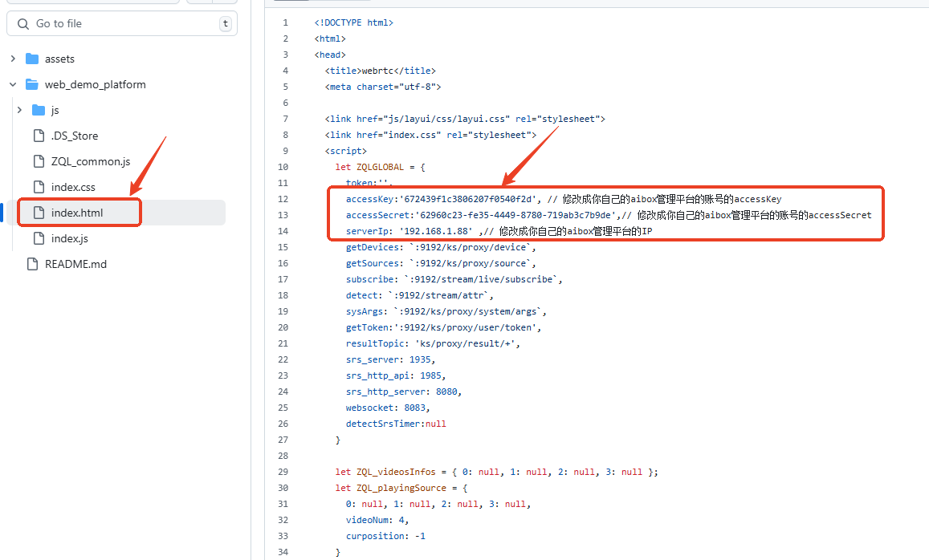Click the web_demo_platform open folder icon
The height and width of the screenshot is (560, 929).
(32, 84)
